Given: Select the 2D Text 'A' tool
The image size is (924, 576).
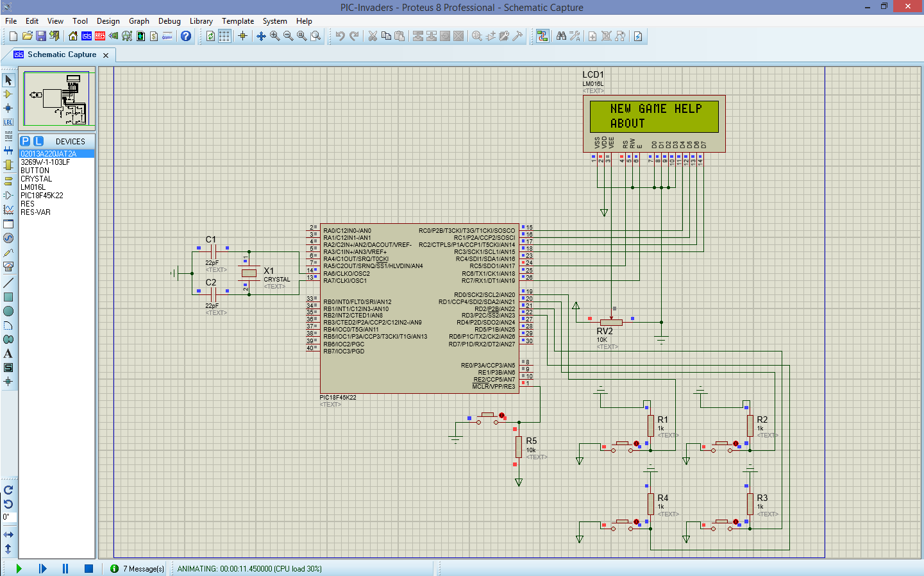Looking at the screenshot, I should 8,353.
